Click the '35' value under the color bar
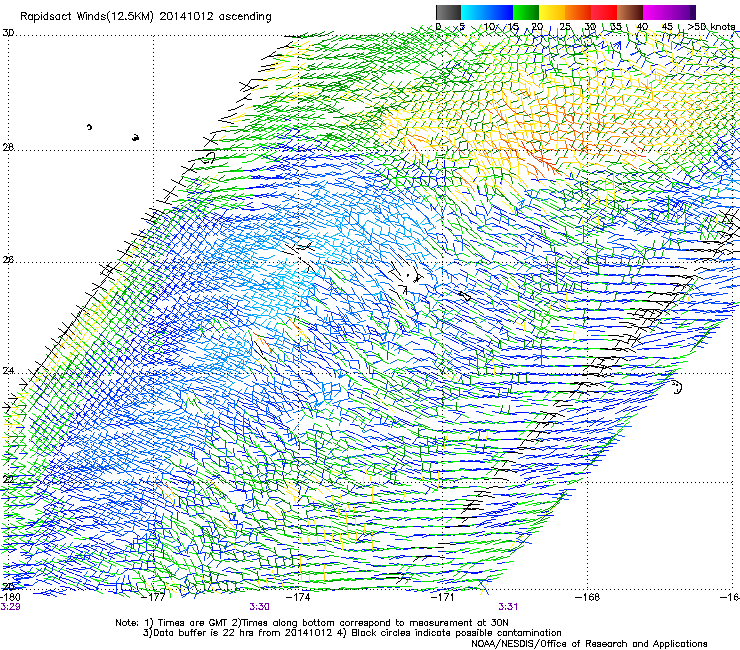 pos(616,27)
